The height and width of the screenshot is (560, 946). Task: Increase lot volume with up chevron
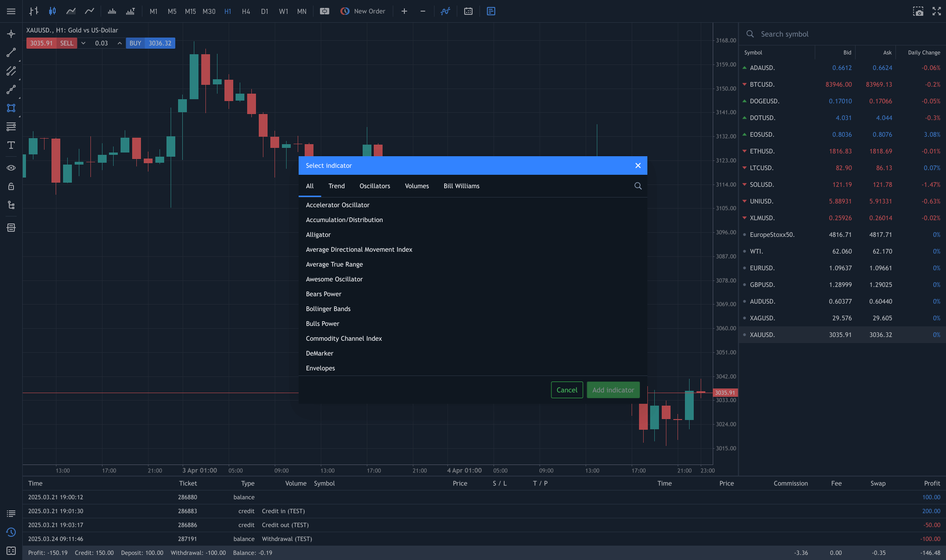120,43
